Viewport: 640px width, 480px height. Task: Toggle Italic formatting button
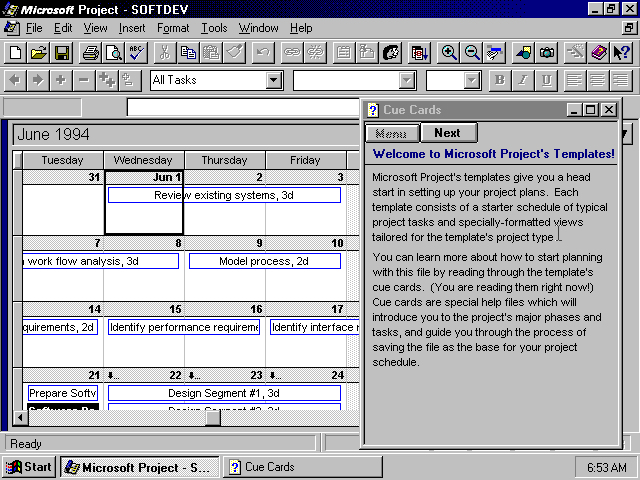tap(523, 80)
